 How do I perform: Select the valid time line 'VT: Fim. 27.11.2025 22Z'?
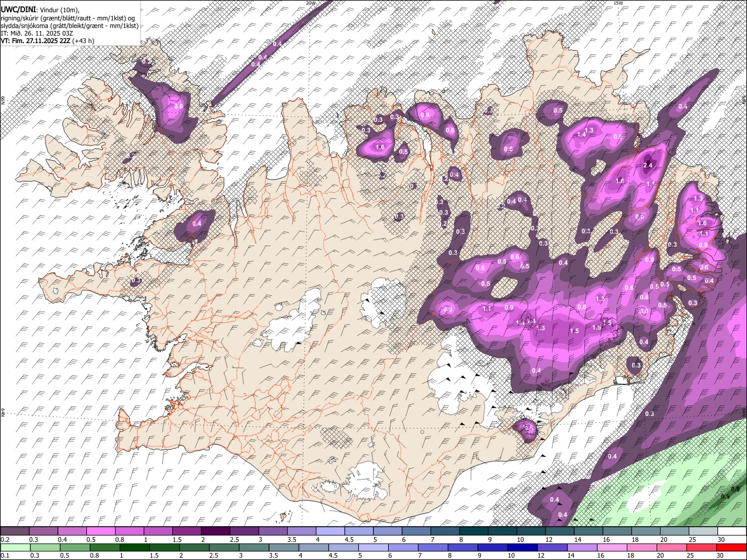point(34,41)
